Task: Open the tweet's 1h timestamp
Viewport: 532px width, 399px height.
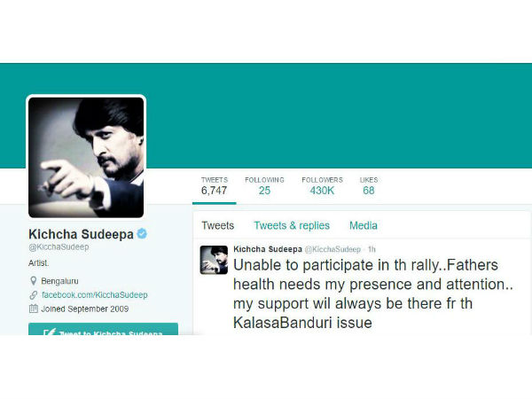Action: coord(372,249)
